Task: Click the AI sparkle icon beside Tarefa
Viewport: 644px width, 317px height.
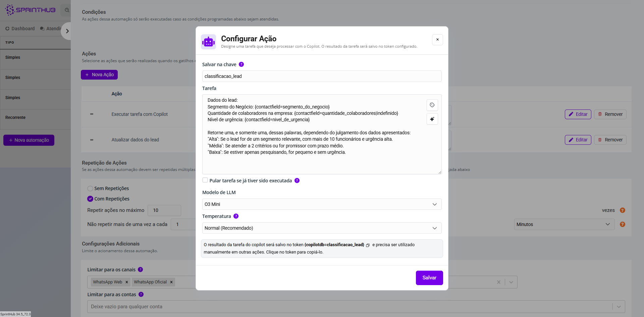Action: click(x=432, y=119)
